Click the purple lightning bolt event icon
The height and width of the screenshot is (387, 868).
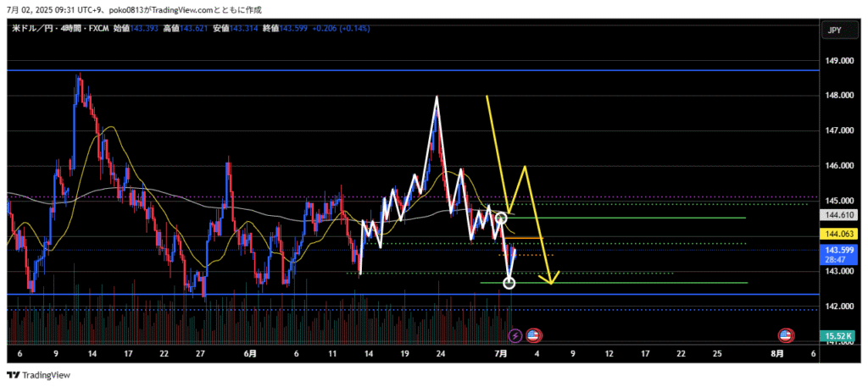click(514, 335)
